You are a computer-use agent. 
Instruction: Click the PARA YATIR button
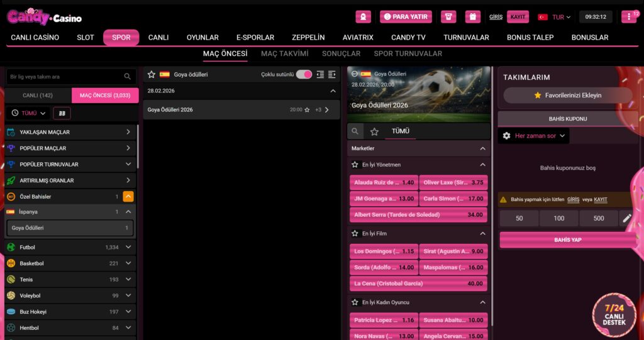406,17
